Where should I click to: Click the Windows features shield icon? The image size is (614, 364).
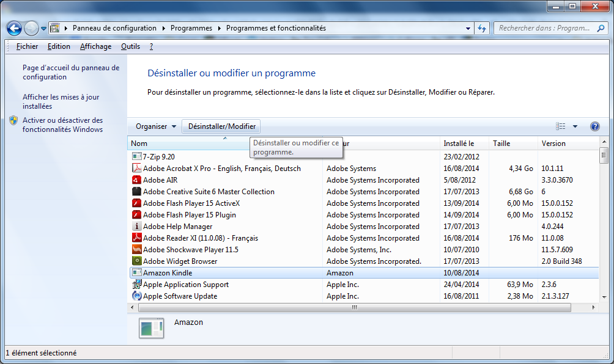point(13,120)
